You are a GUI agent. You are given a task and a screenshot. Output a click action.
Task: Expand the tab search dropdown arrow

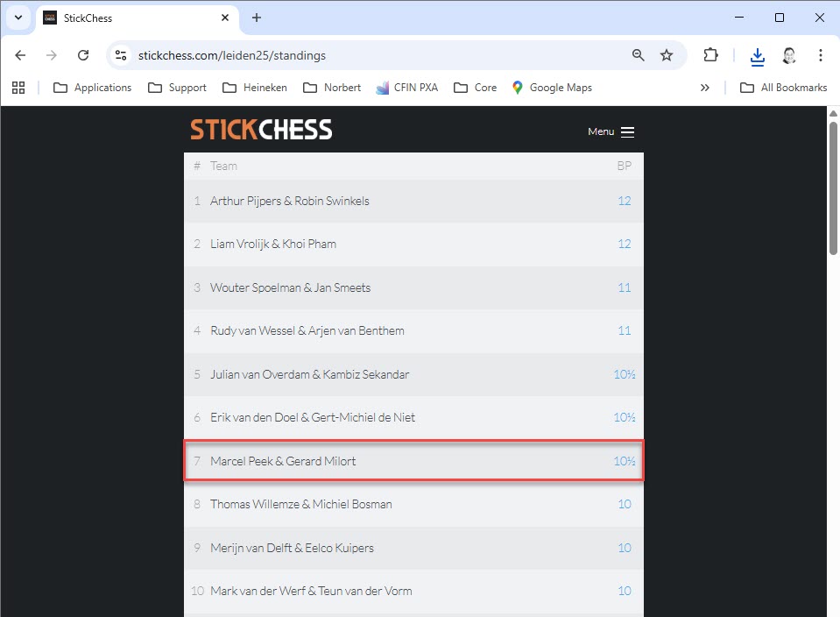[x=18, y=18]
